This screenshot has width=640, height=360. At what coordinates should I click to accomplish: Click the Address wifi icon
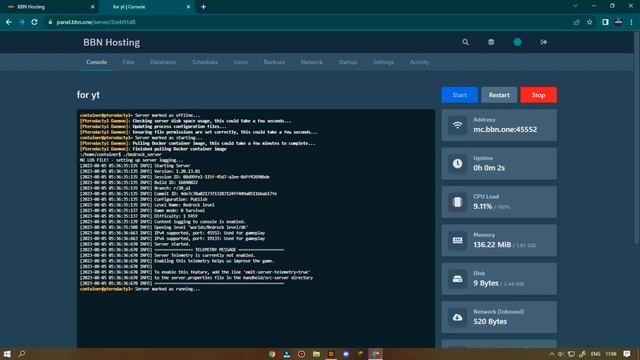(x=457, y=125)
